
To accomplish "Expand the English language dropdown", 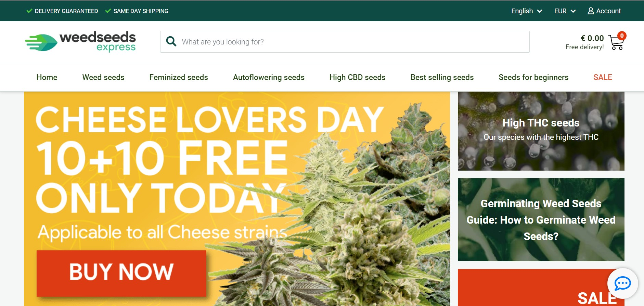I will pyautogui.click(x=527, y=11).
